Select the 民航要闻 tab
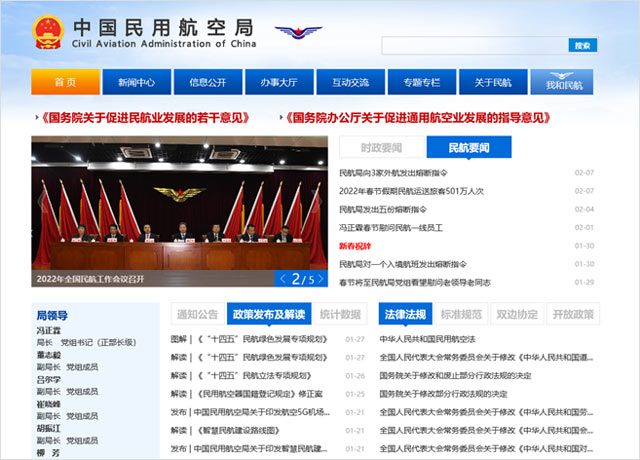 click(469, 147)
